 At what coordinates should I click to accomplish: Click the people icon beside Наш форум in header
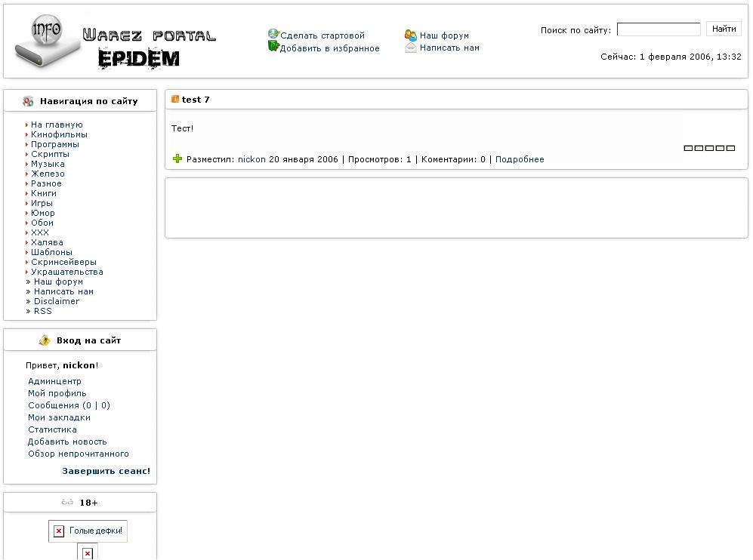click(x=411, y=35)
